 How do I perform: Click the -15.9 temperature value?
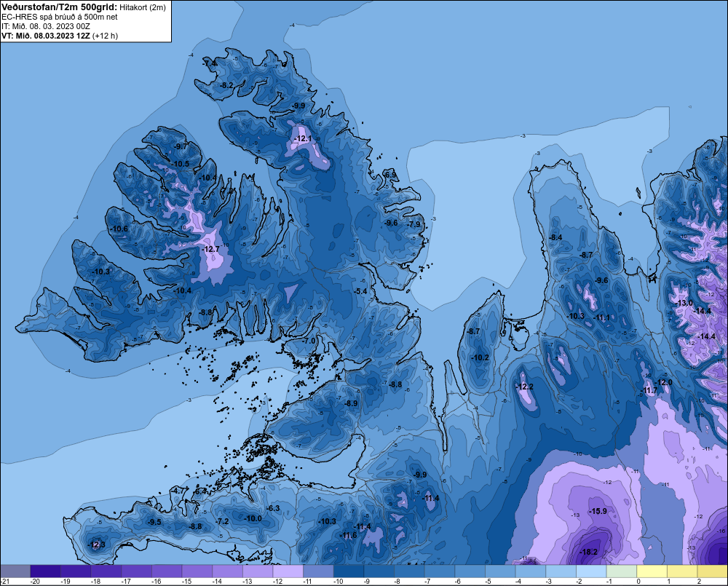[x=598, y=511]
